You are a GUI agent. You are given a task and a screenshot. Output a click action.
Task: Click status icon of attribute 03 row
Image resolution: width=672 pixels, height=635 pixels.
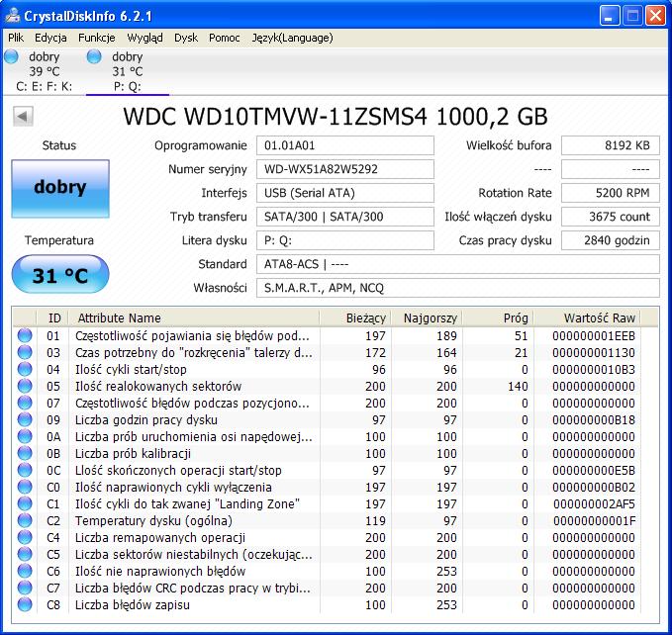point(25,352)
